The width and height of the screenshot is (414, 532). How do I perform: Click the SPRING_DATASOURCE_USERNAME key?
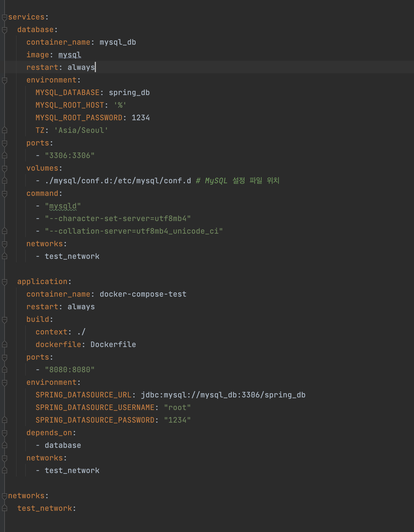tap(95, 407)
